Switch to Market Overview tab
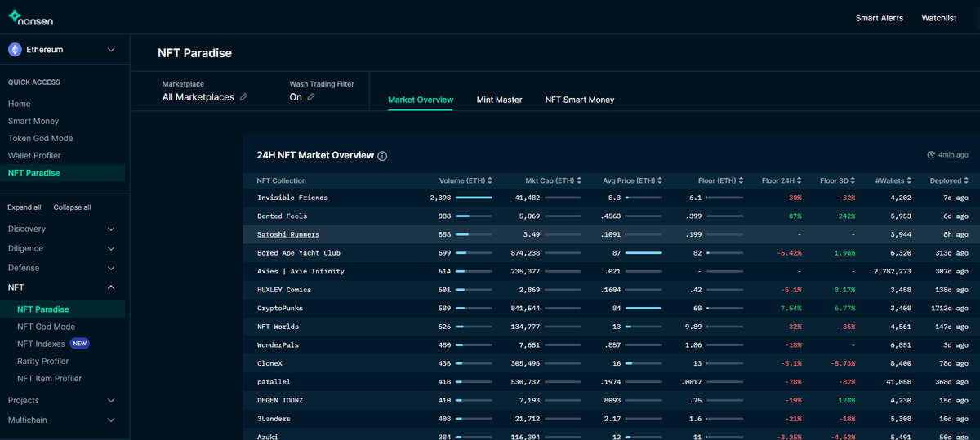This screenshot has height=440, width=980. click(421, 100)
